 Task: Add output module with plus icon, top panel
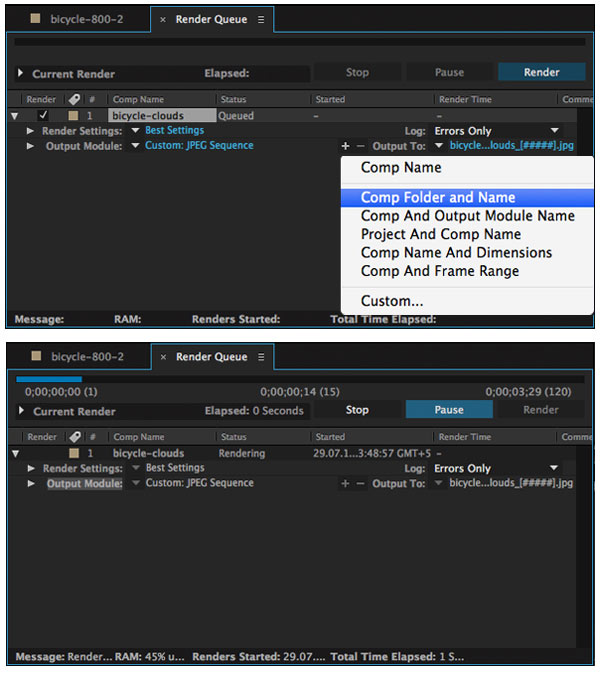345,146
